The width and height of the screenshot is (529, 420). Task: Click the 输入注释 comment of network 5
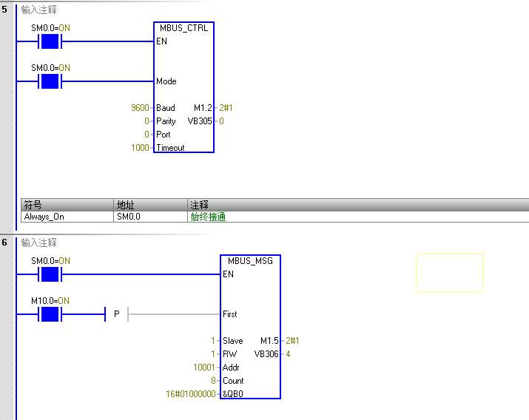click(39, 10)
